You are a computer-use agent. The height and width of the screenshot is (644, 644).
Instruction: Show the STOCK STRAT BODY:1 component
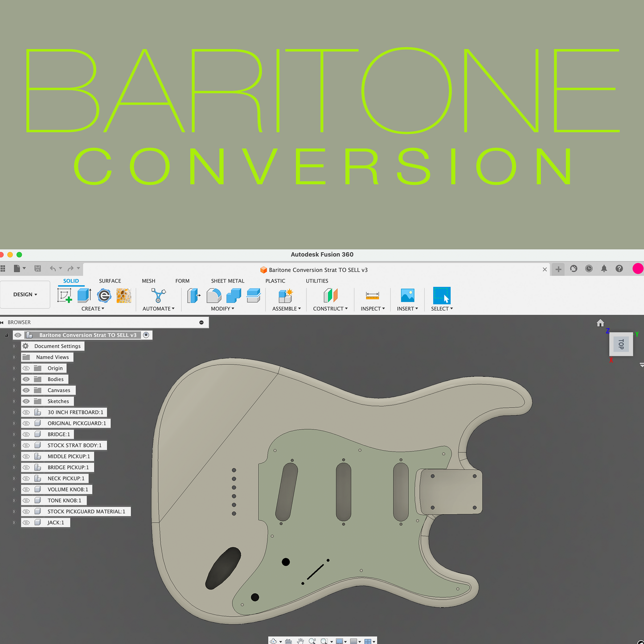tap(26, 445)
